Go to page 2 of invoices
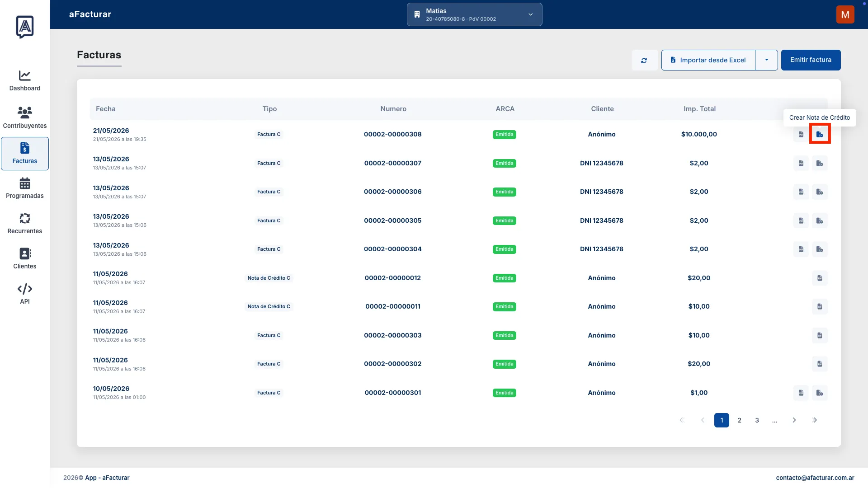 point(739,420)
